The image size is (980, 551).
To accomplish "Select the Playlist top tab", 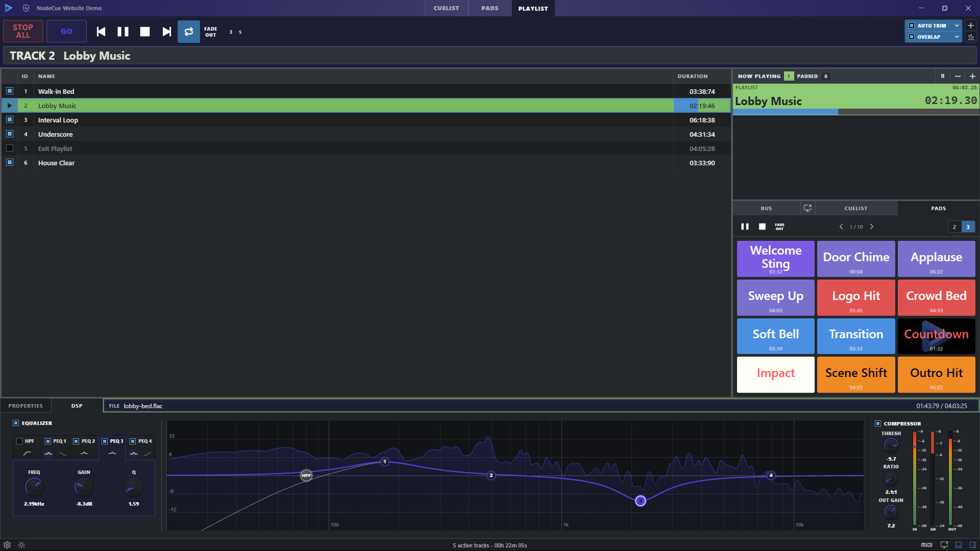I will pos(533,8).
